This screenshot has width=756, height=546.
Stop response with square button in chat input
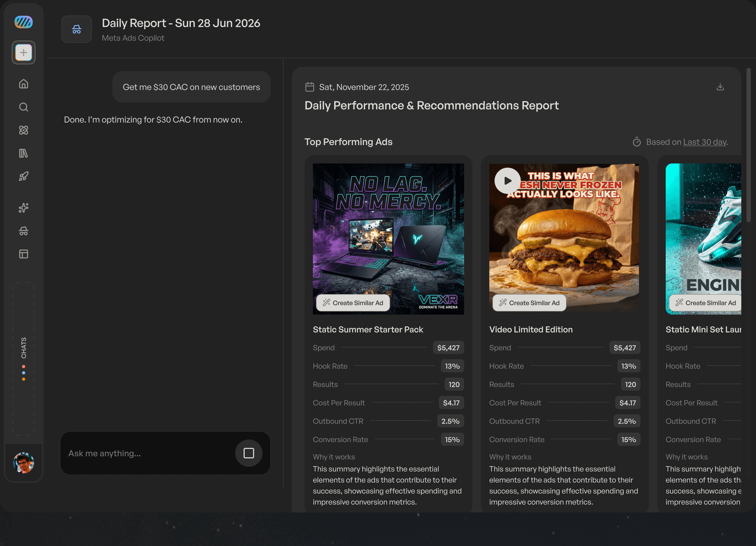pyautogui.click(x=249, y=453)
